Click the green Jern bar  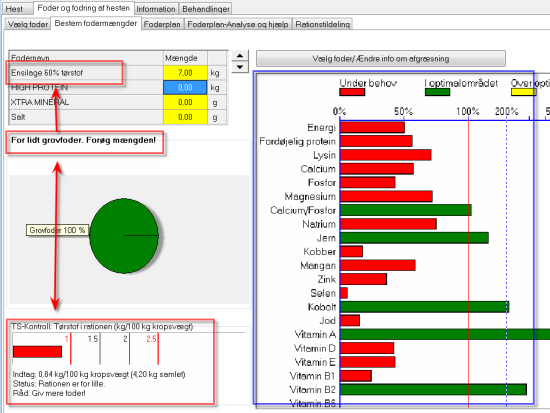coord(414,238)
